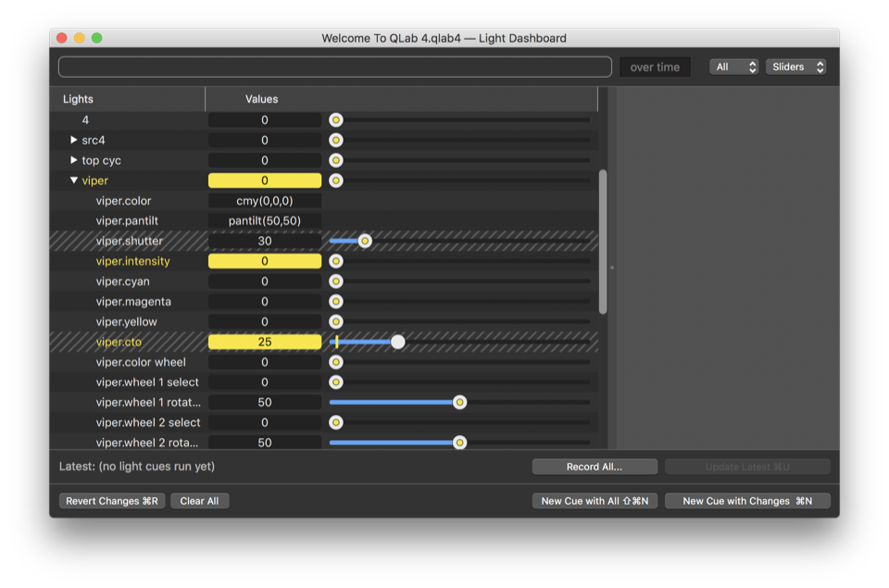
Task: Expand the src4 light group
Action: coord(74,141)
